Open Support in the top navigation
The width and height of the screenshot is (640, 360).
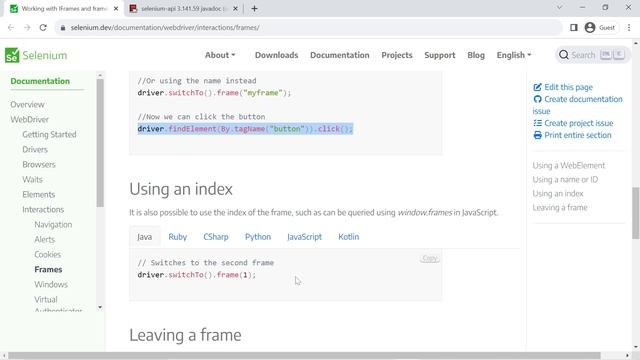(x=440, y=55)
